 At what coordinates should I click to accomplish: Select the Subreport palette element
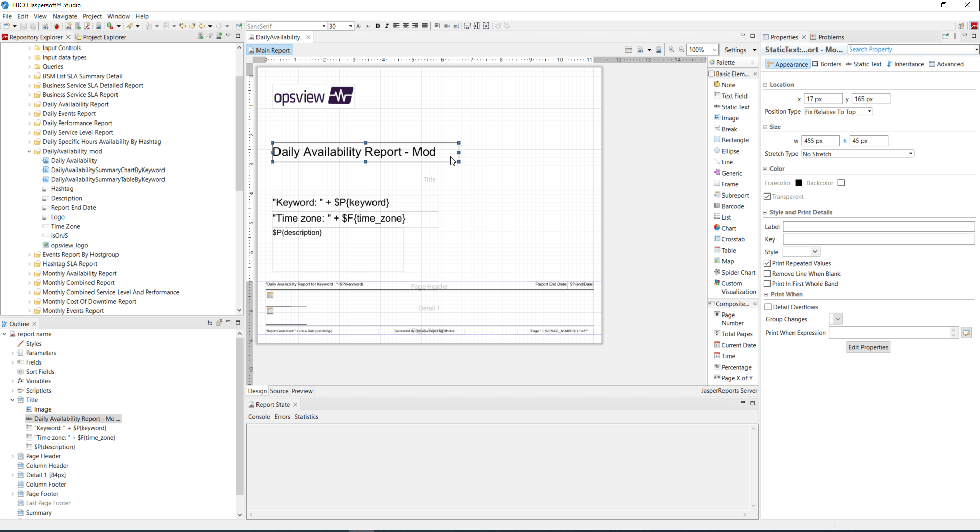735,195
